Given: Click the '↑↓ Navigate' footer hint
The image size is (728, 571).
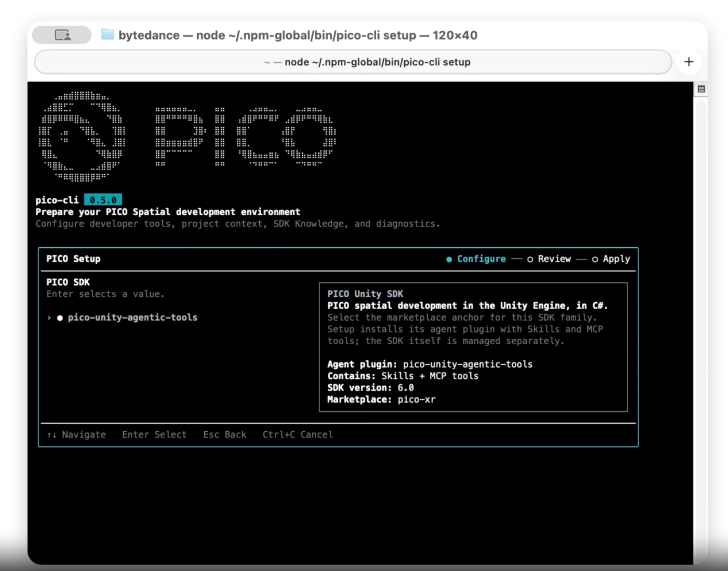Looking at the screenshot, I should (76, 434).
